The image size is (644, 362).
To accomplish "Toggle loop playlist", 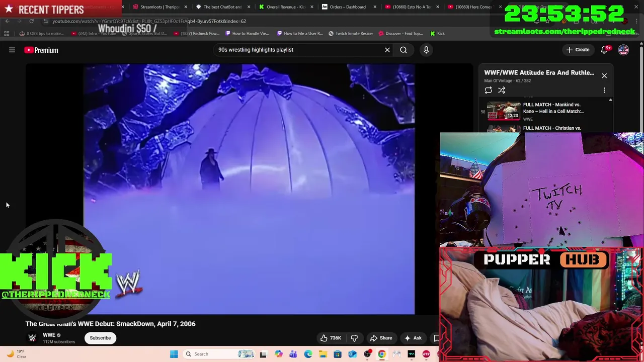I will click(x=488, y=90).
